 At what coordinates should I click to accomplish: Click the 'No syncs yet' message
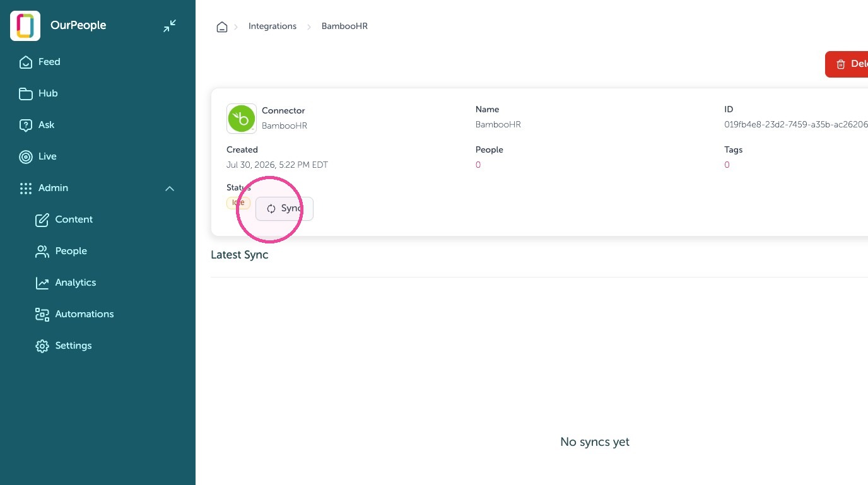click(x=595, y=442)
